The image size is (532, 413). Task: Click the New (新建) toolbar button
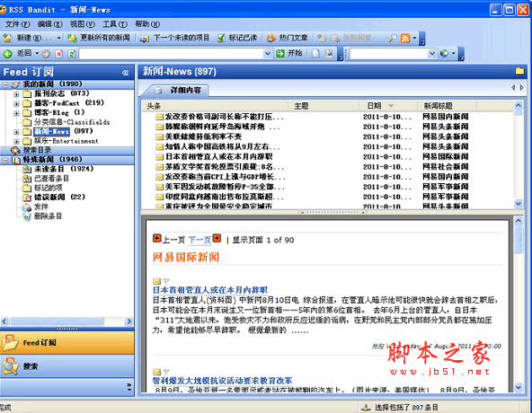point(27,38)
